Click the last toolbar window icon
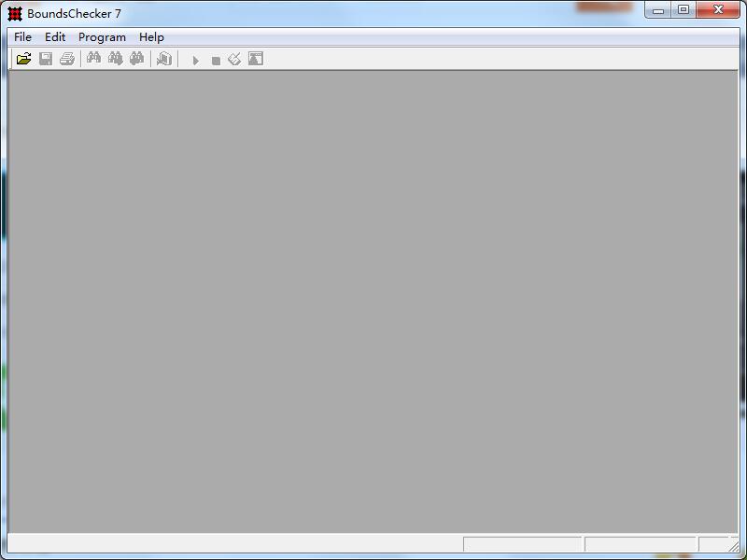Image resolution: width=747 pixels, height=560 pixels. point(256,59)
